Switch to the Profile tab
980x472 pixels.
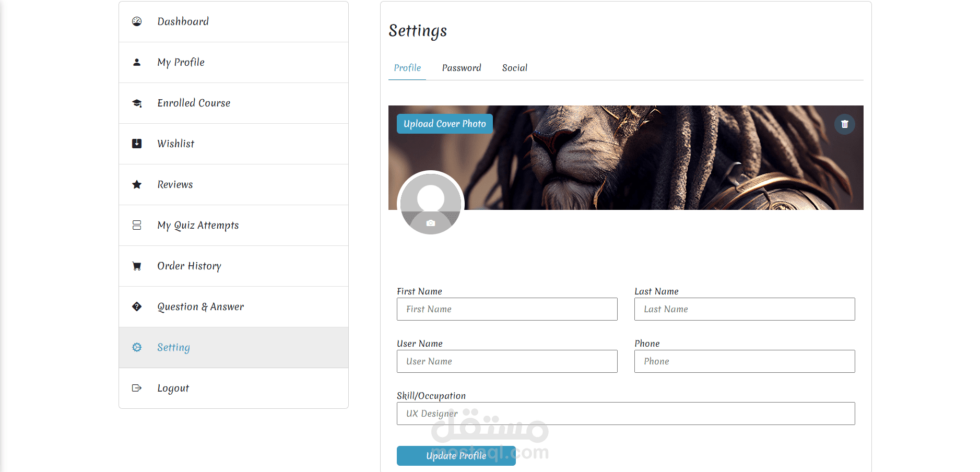coord(407,68)
